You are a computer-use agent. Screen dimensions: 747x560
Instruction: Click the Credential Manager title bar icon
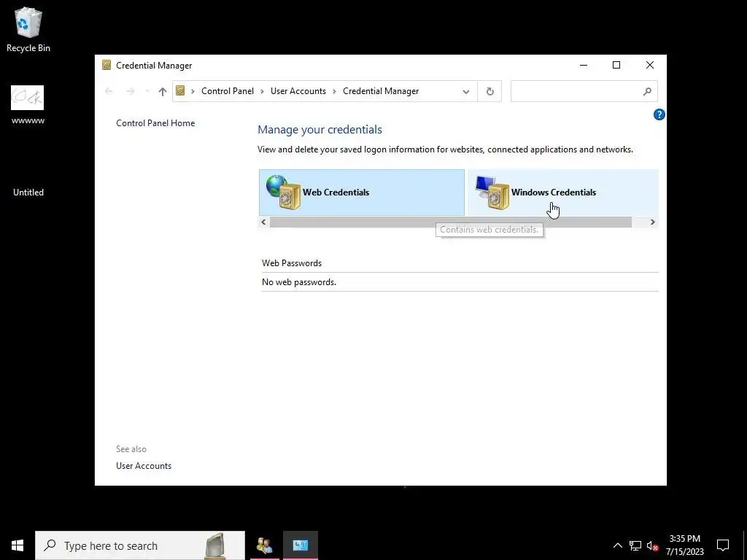click(107, 65)
